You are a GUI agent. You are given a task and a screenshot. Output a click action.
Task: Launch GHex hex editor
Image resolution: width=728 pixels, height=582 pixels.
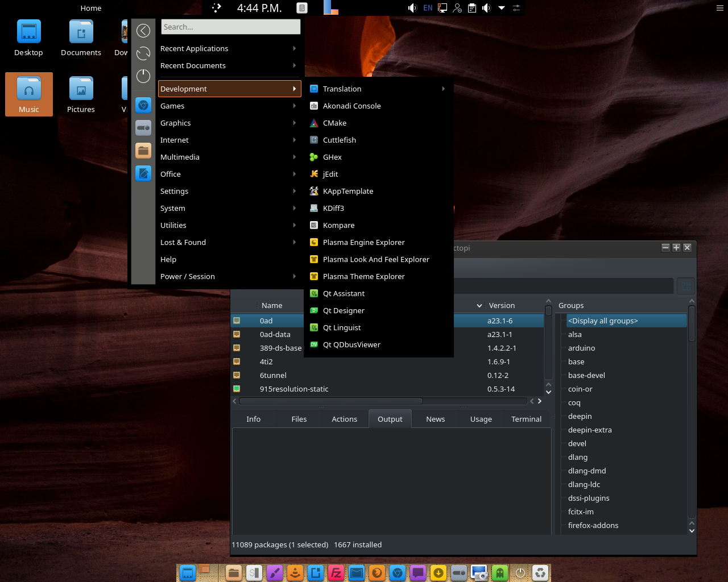[x=379, y=157]
